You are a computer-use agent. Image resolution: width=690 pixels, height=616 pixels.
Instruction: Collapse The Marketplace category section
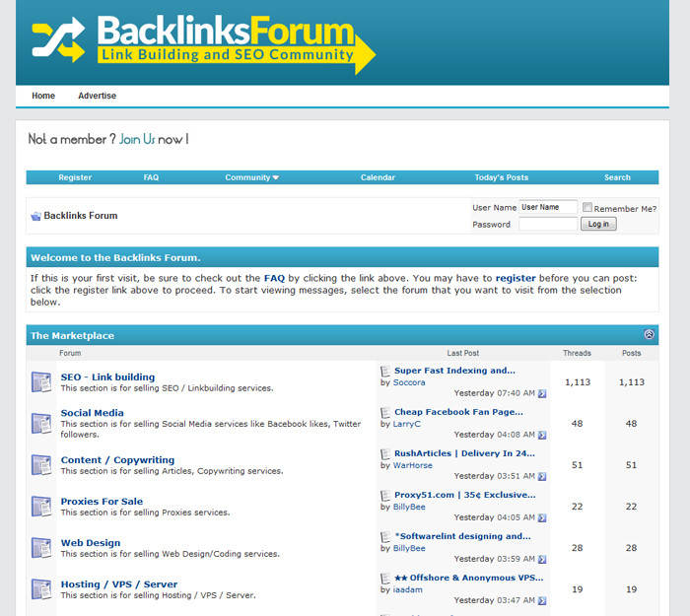pyautogui.click(x=649, y=334)
